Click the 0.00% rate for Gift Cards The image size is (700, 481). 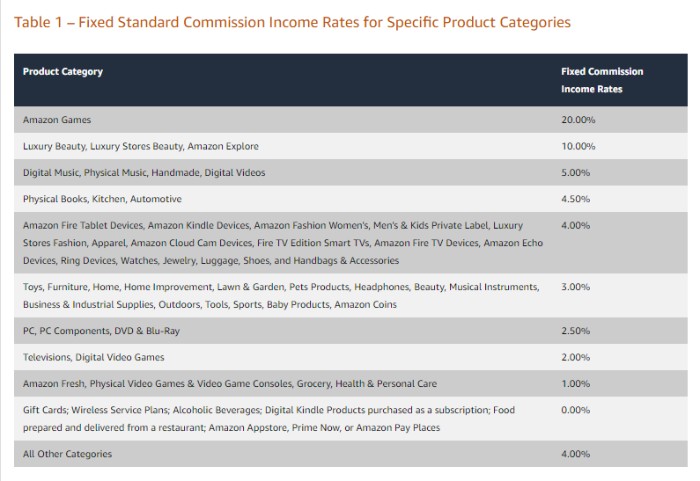576,410
